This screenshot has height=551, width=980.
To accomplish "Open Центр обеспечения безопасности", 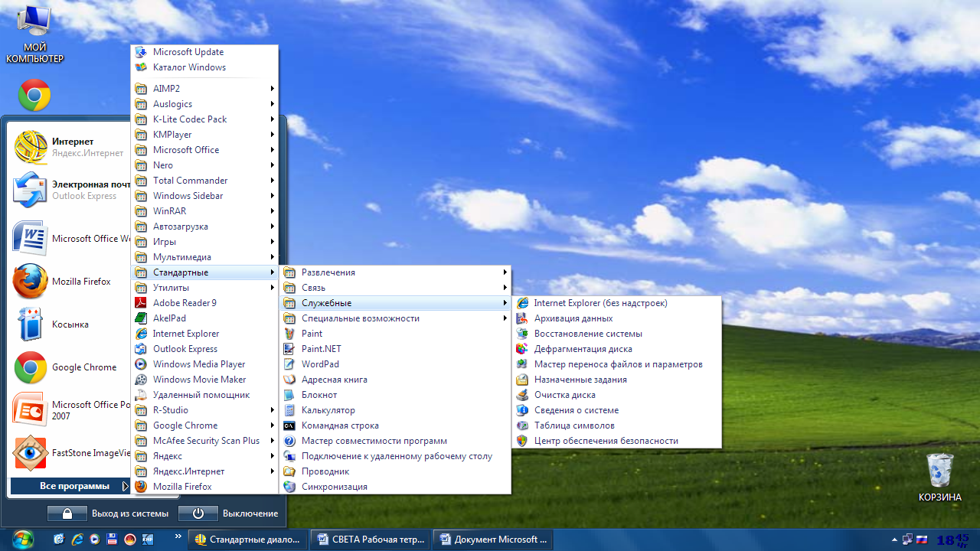I will [616, 441].
